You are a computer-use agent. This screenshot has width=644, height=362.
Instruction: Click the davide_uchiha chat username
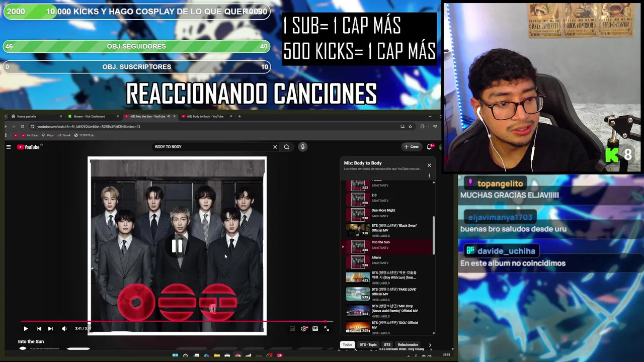(x=506, y=251)
